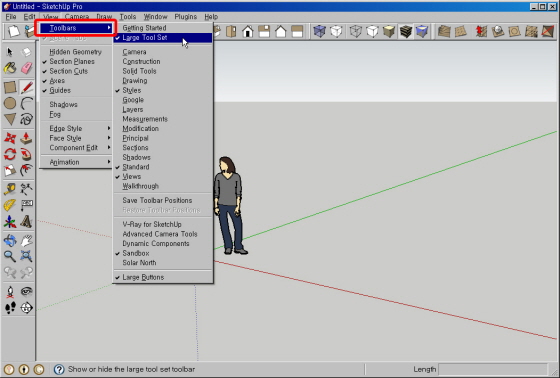Image resolution: width=560 pixels, height=378 pixels.
Task: Activate the Move tool
Action: (10, 138)
